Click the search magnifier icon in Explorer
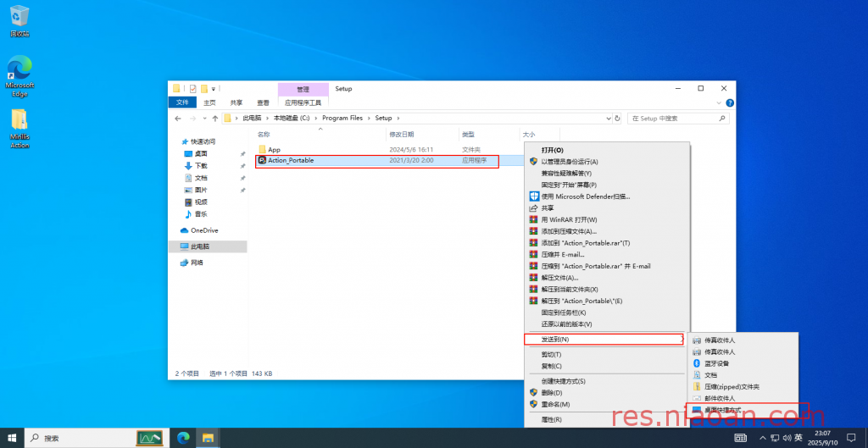The height and width of the screenshot is (448, 868). (722, 119)
